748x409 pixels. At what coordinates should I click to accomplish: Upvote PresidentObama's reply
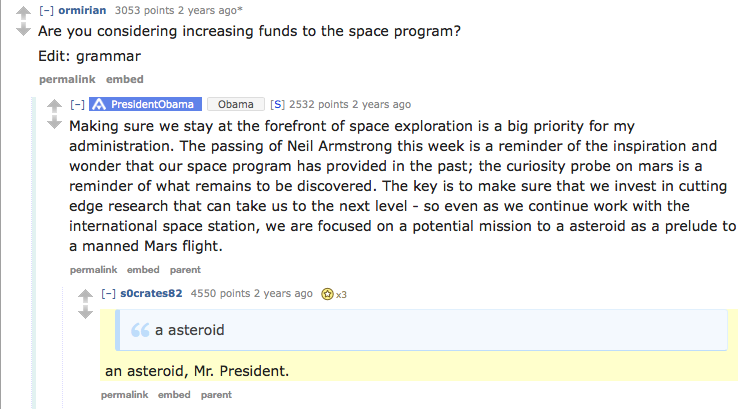54,106
